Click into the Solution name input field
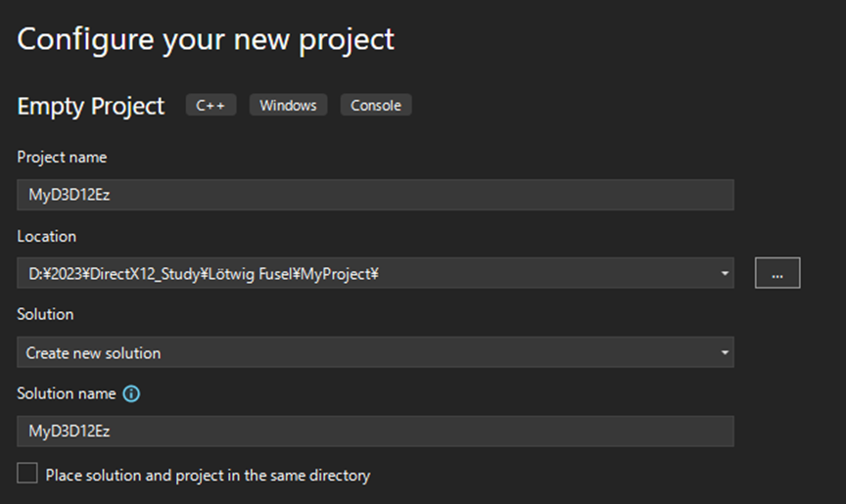 pos(375,431)
